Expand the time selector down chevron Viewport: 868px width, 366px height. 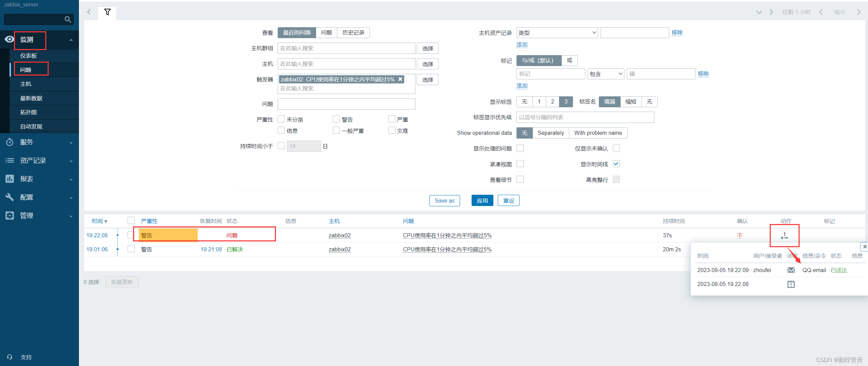(759, 12)
